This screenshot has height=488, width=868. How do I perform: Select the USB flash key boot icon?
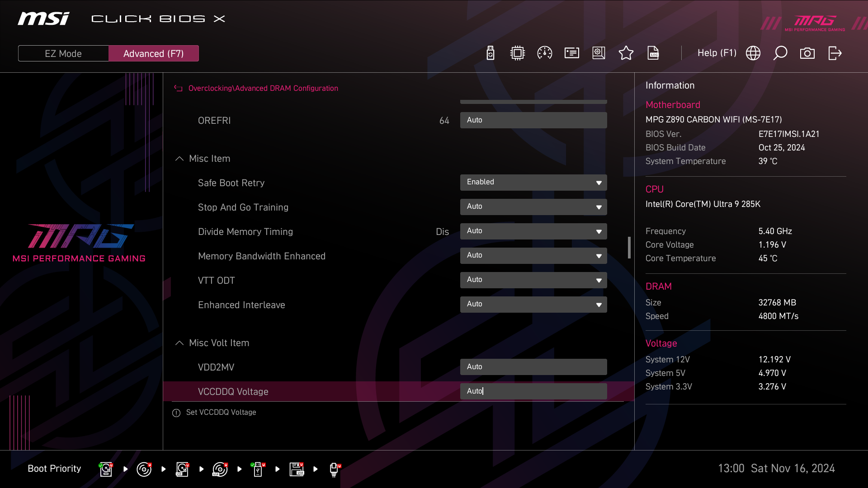[x=258, y=469]
